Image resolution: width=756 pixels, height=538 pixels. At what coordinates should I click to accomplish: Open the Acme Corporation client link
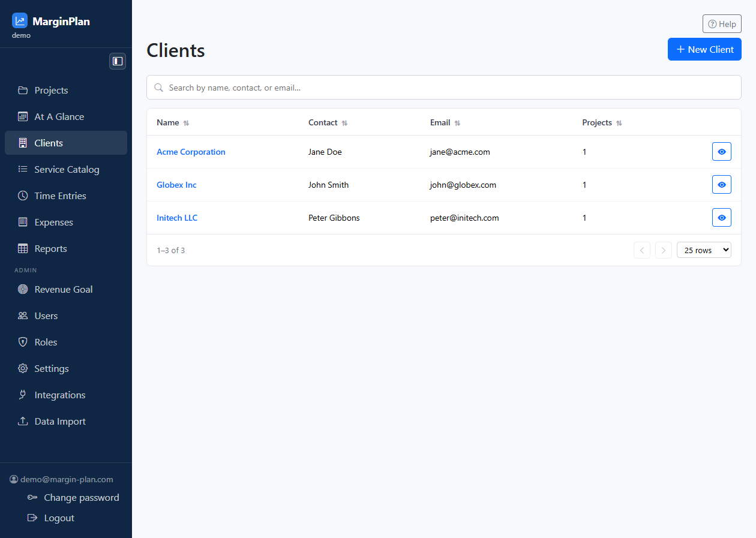tap(191, 152)
